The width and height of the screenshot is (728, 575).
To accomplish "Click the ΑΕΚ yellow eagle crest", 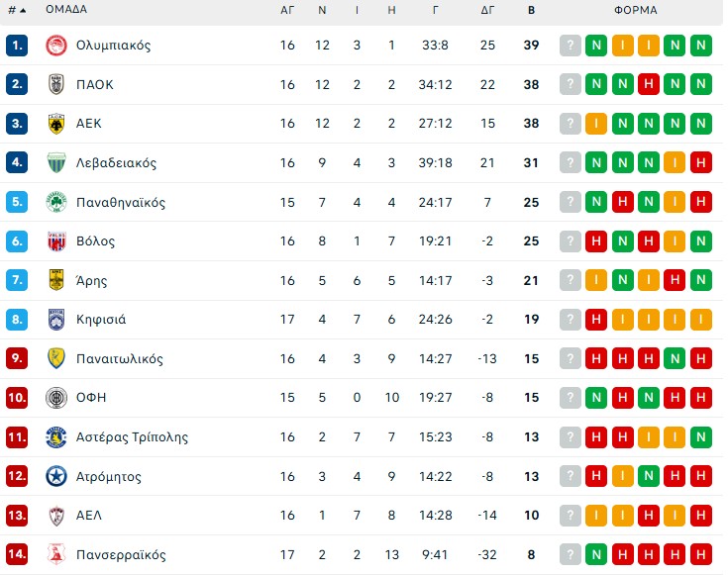I will (x=55, y=124).
